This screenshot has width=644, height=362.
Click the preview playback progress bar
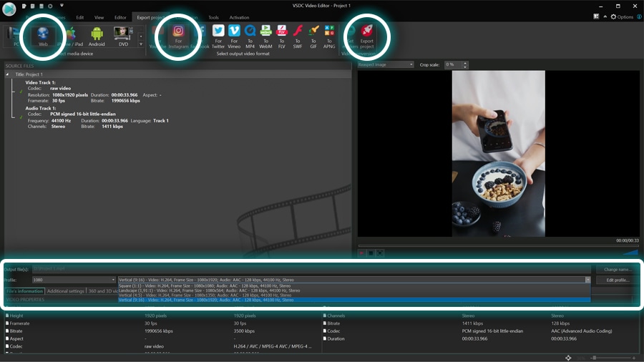(498, 246)
